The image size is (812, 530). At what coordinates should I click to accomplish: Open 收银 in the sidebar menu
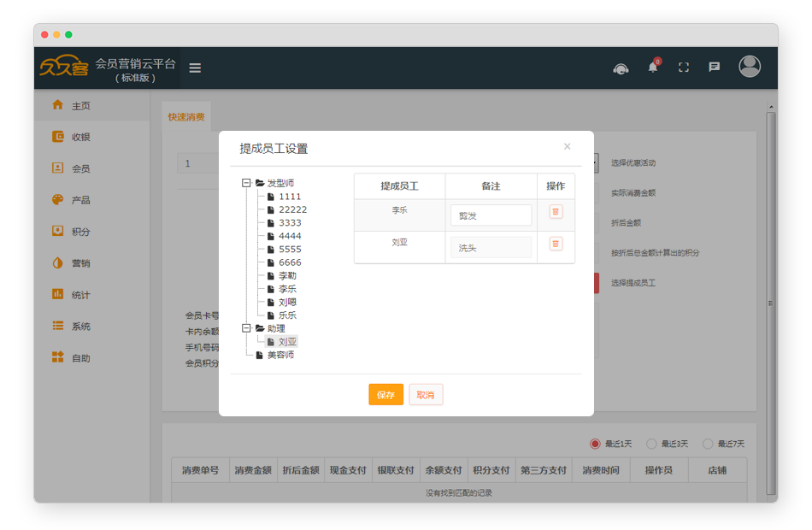click(x=80, y=137)
